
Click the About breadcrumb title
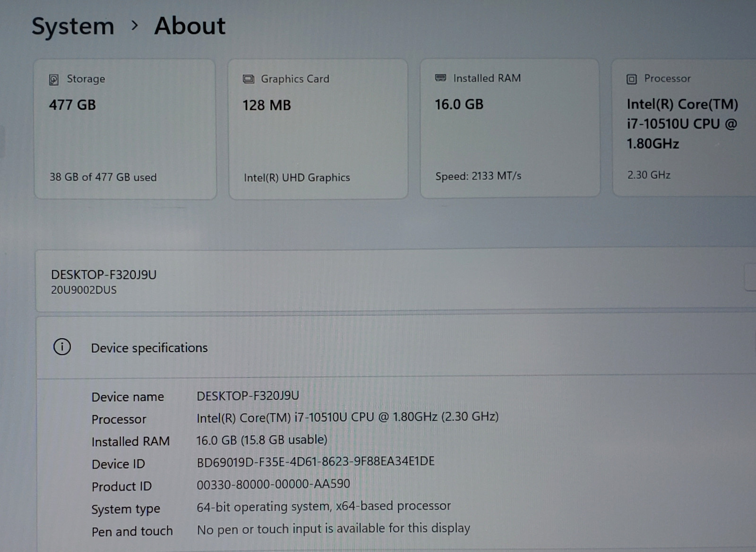coord(190,25)
